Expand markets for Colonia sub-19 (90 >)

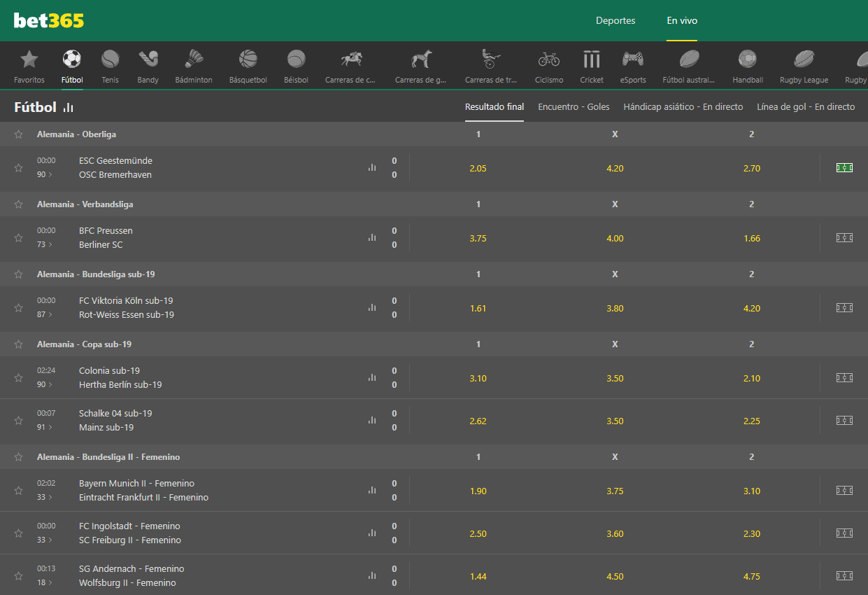pyautogui.click(x=45, y=384)
